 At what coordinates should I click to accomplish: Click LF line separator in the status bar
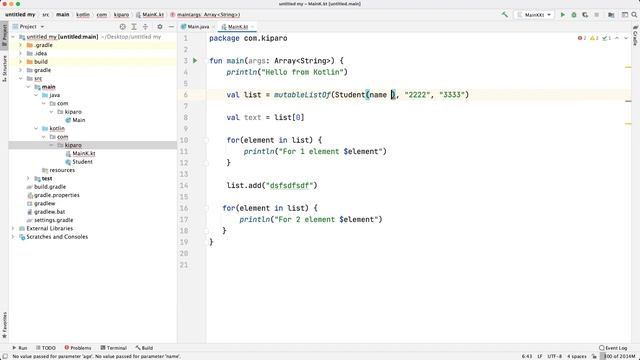pyautogui.click(x=540, y=356)
